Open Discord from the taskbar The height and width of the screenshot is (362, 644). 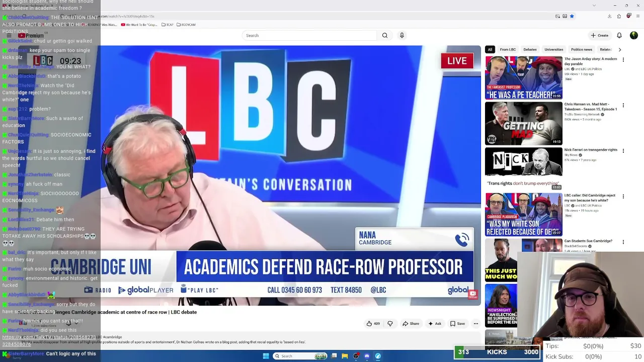pyautogui.click(x=367, y=356)
